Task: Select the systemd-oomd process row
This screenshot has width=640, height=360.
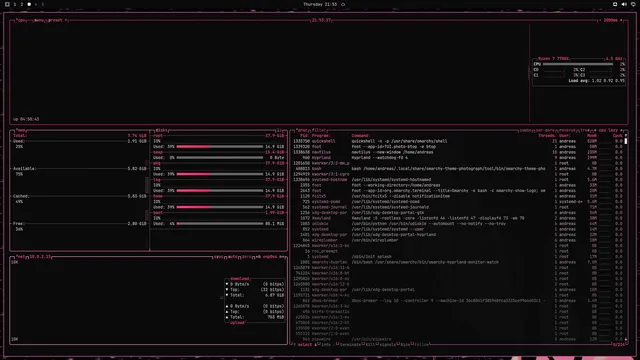Action: pyautogui.click(x=458, y=202)
